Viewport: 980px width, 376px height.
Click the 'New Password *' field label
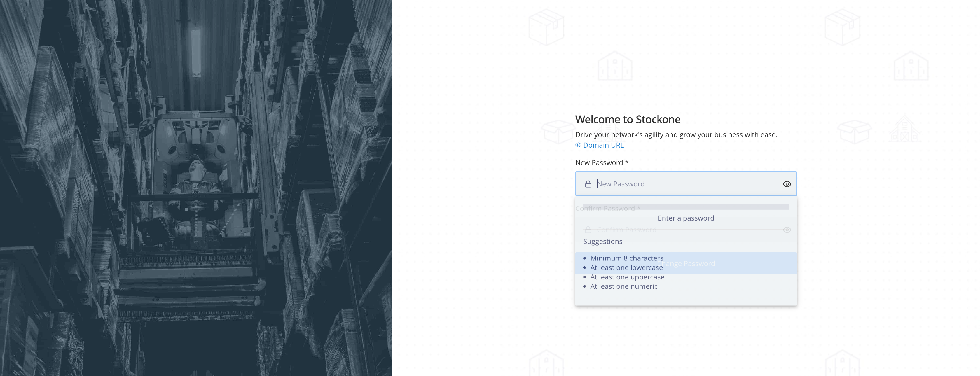[x=602, y=163]
